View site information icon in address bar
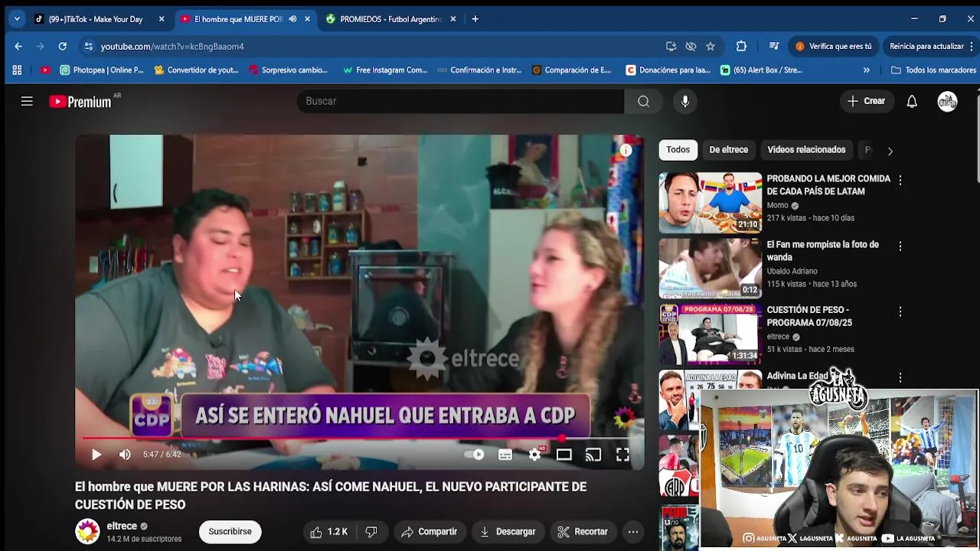 pyautogui.click(x=88, y=47)
